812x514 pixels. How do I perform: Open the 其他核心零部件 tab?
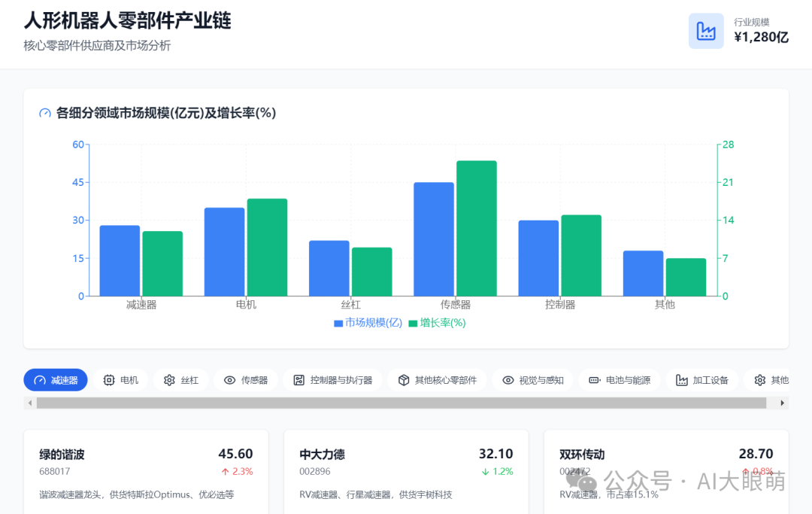point(437,380)
